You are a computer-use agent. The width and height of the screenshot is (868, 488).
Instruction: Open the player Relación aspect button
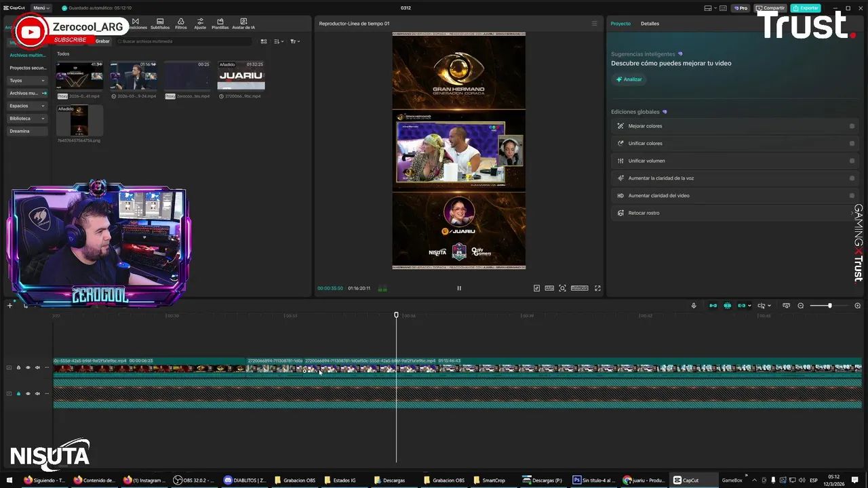coord(580,288)
